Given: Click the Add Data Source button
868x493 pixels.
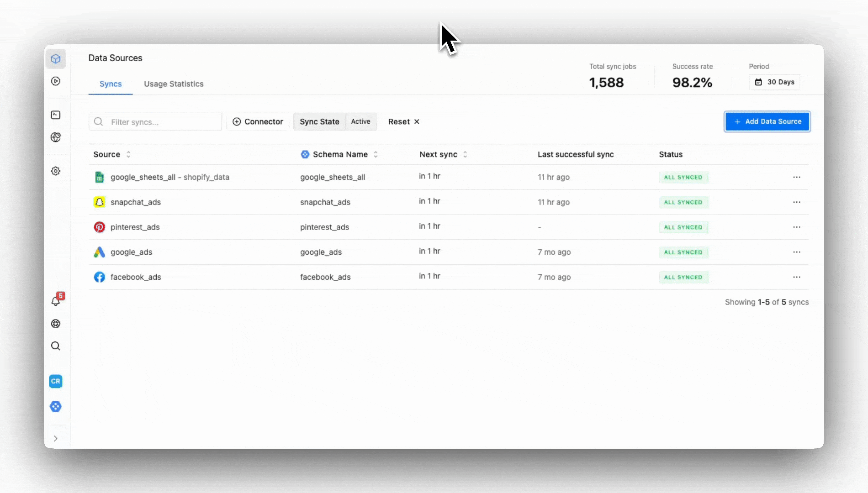Looking at the screenshot, I should (x=767, y=121).
